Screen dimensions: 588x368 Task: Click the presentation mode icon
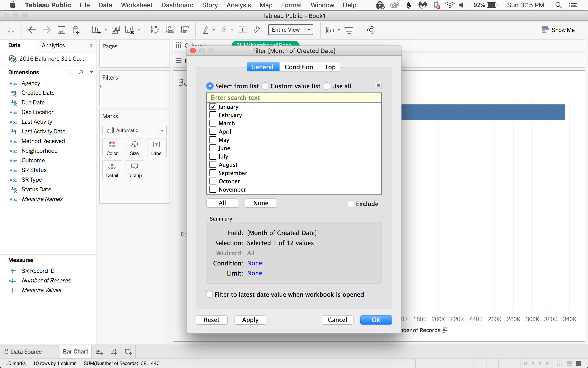pos(349,30)
